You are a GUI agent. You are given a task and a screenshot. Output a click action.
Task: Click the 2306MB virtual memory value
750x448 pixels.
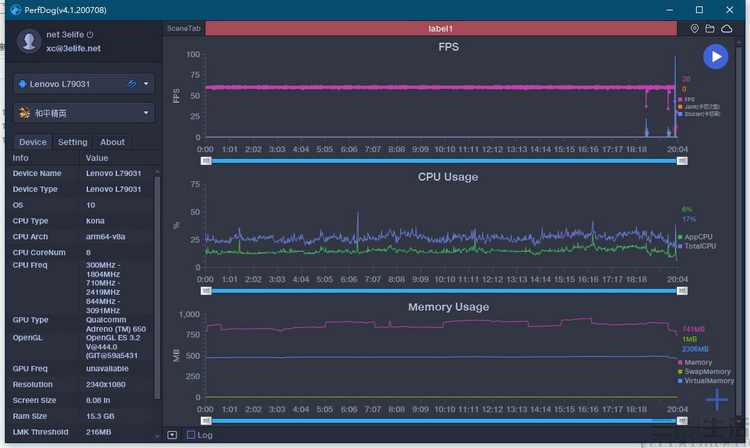[695, 349]
